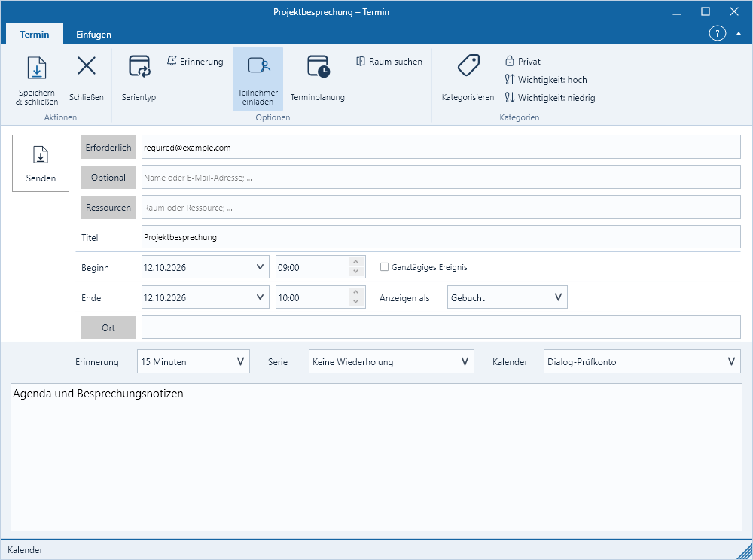Collapse the ribbon with the arrow icon
The image size is (753, 560).
click(x=739, y=34)
